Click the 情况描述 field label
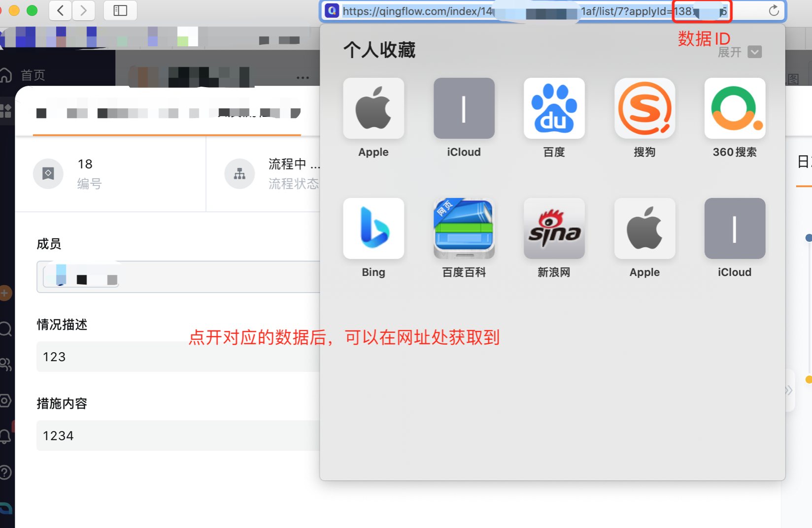Viewport: 812px width, 528px height. (x=62, y=325)
